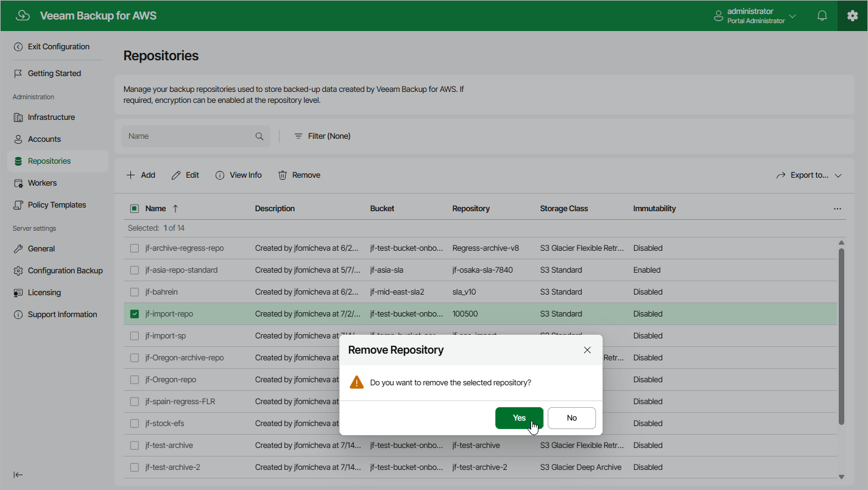
Task: Click the Getting Started flag icon
Action: pos(18,74)
